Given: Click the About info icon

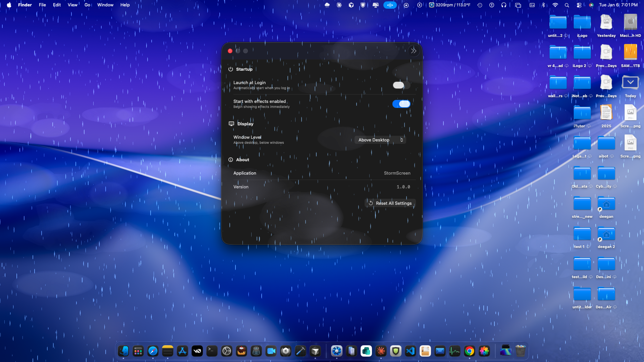Looking at the screenshot, I should coord(230,160).
